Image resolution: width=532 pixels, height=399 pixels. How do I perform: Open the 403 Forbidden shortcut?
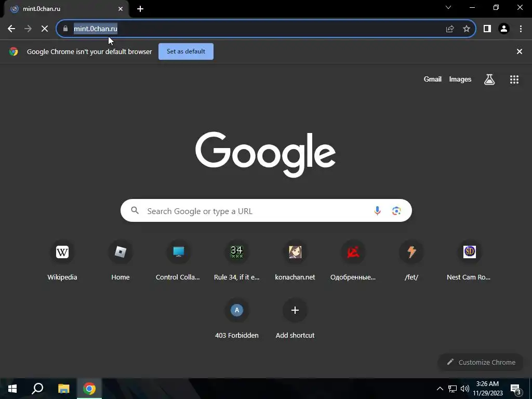point(237,319)
